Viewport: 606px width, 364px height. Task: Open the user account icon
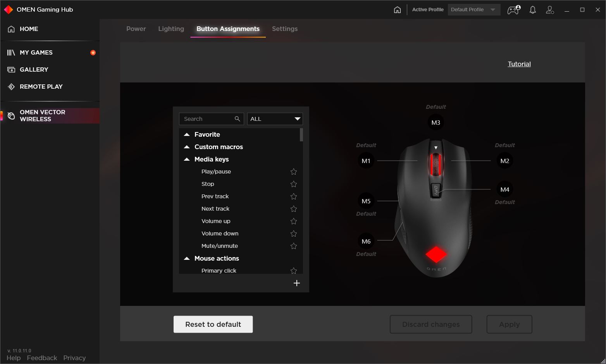click(550, 10)
